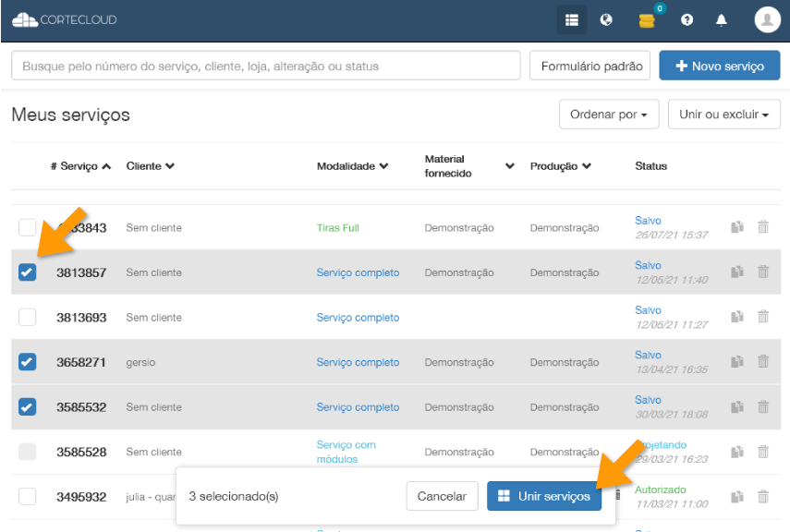Viewport: 790px width, 532px height.
Task: Open the Modalidade column filter
Action: tap(352, 166)
